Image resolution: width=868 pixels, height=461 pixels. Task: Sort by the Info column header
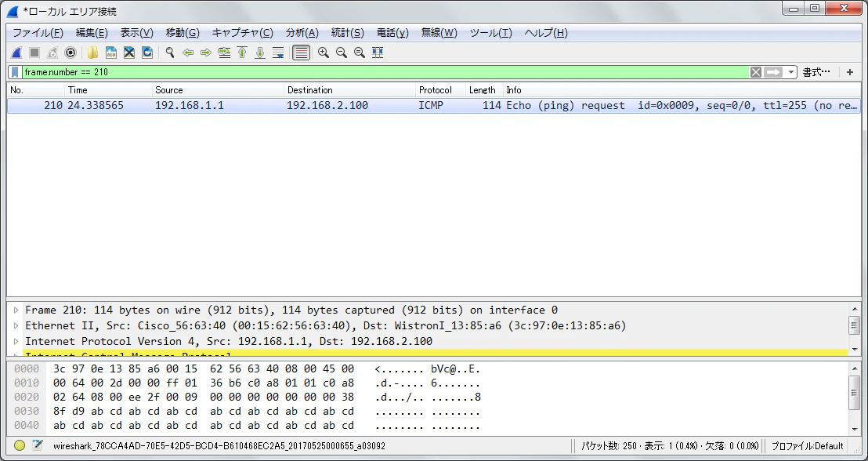tap(682, 89)
